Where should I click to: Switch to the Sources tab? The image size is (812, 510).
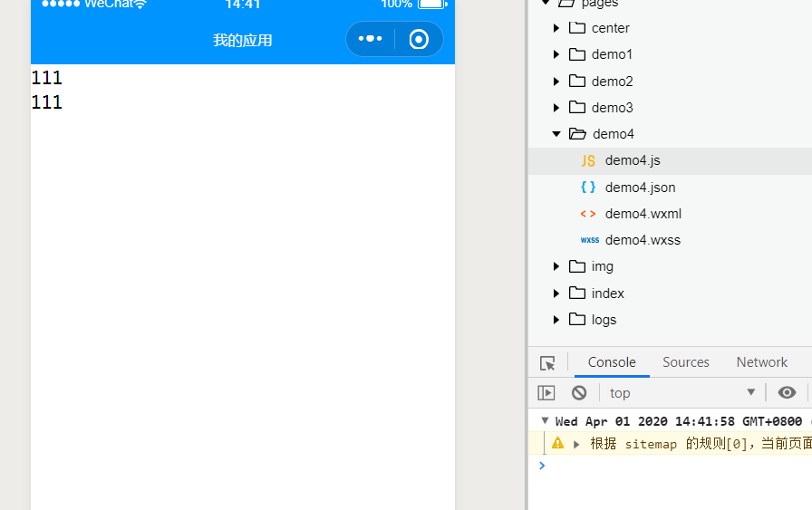tap(686, 362)
